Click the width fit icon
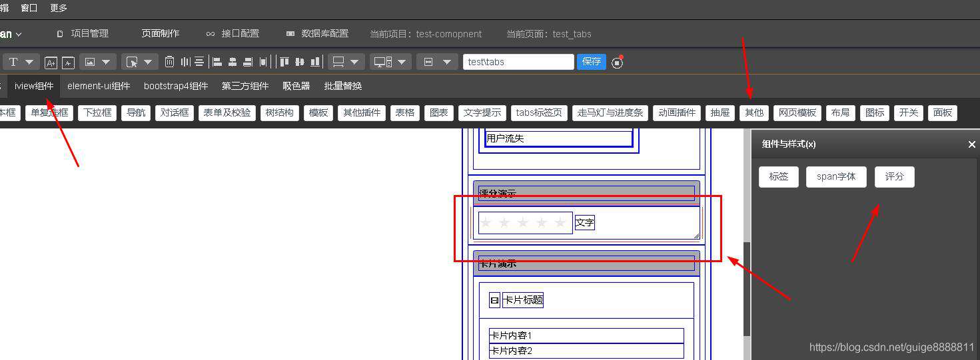The image size is (980, 360). coord(428,62)
